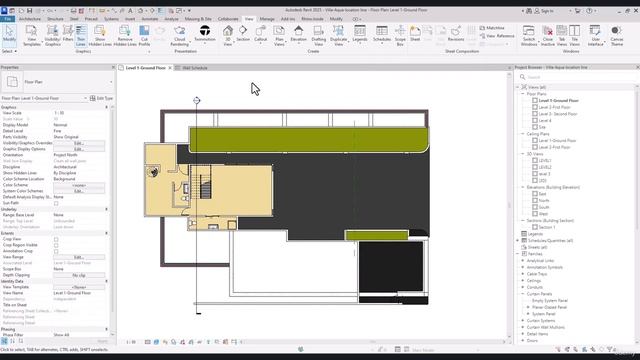The width and height of the screenshot is (640, 360).
Task: Open the Select panel dropdown
Action: [9, 51]
